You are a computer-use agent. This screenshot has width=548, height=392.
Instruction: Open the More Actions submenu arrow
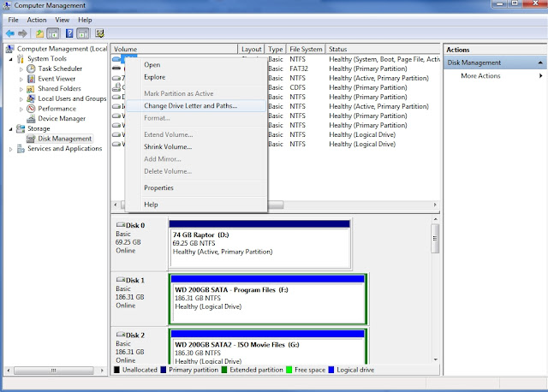click(540, 76)
